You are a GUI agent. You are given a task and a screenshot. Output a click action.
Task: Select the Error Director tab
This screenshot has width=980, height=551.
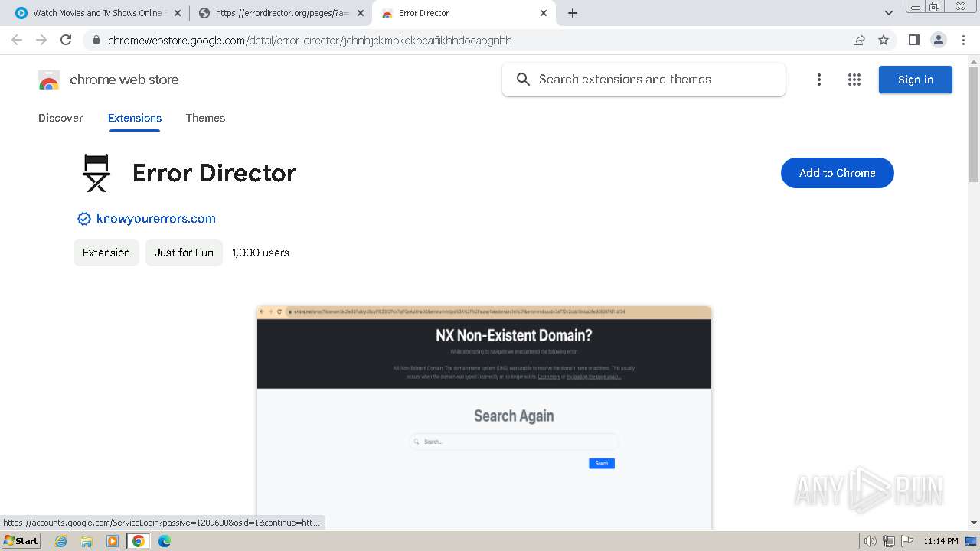(x=462, y=13)
